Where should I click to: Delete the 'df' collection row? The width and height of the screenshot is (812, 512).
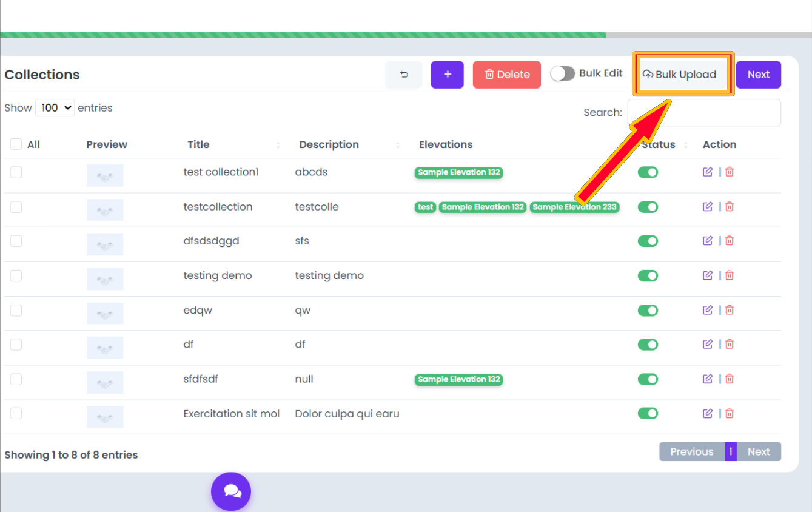tap(730, 344)
